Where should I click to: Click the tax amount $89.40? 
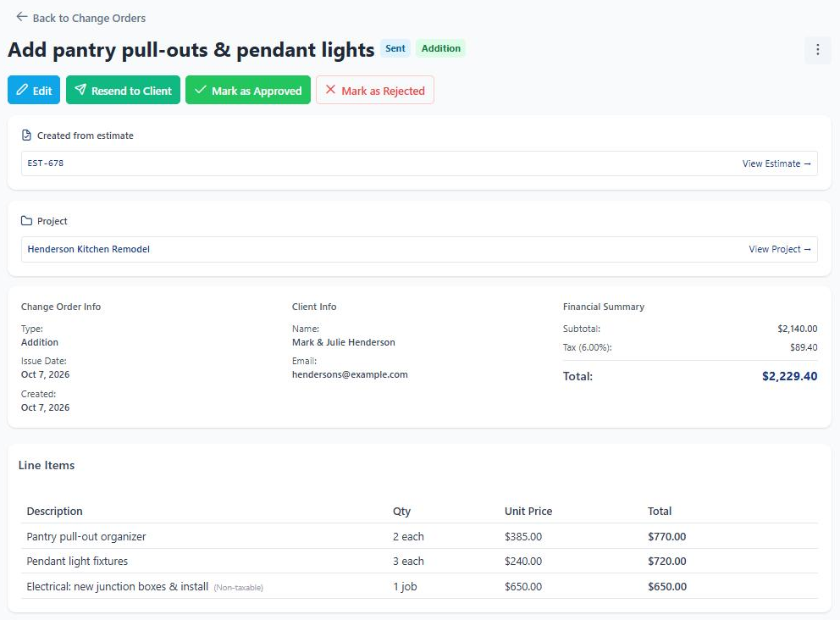tap(804, 347)
